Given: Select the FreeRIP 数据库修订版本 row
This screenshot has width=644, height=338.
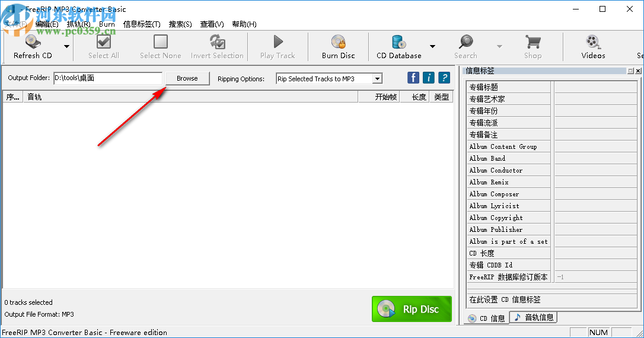Looking at the screenshot, I should coord(552,277).
